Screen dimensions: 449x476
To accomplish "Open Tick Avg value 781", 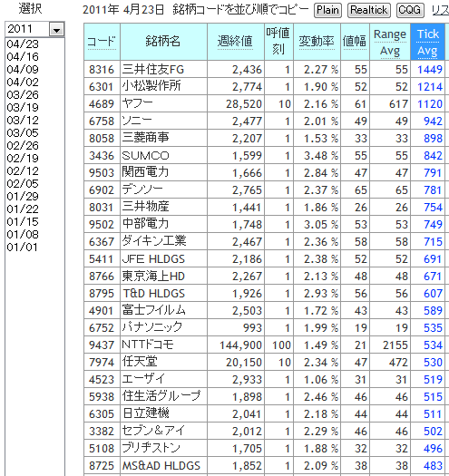I will [x=433, y=190].
